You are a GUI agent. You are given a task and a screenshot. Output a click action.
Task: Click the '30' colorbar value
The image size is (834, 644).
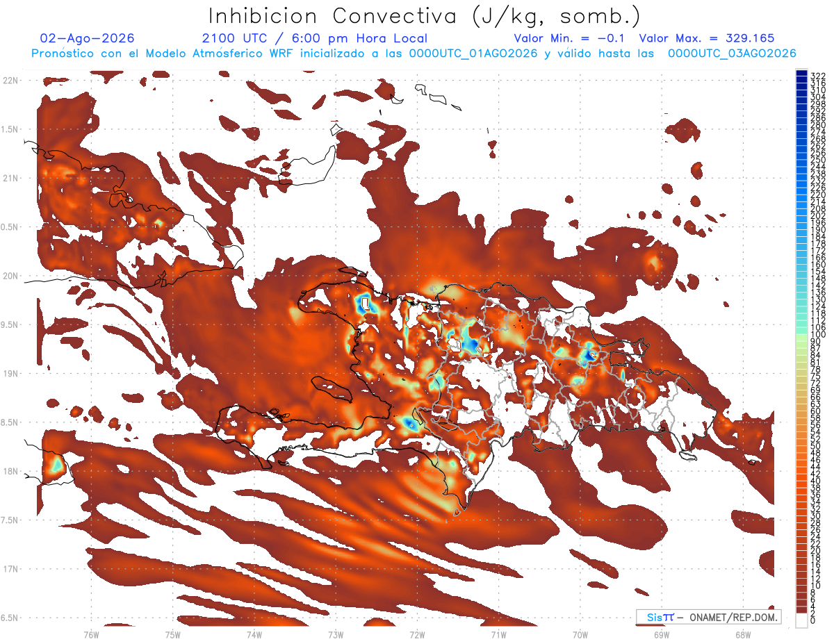816,515
